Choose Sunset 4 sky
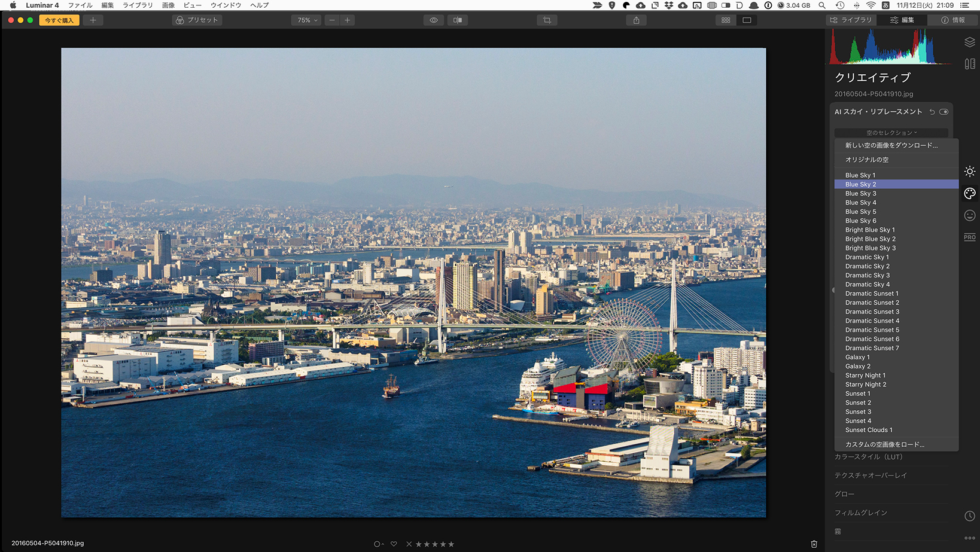 896,421
